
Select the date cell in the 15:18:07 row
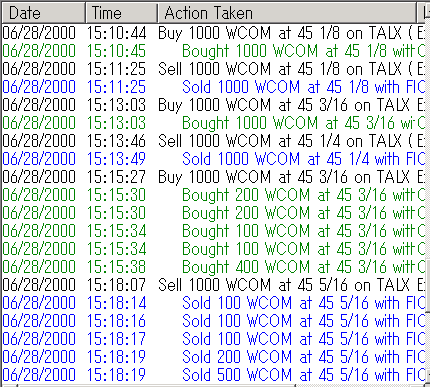tap(39, 285)
